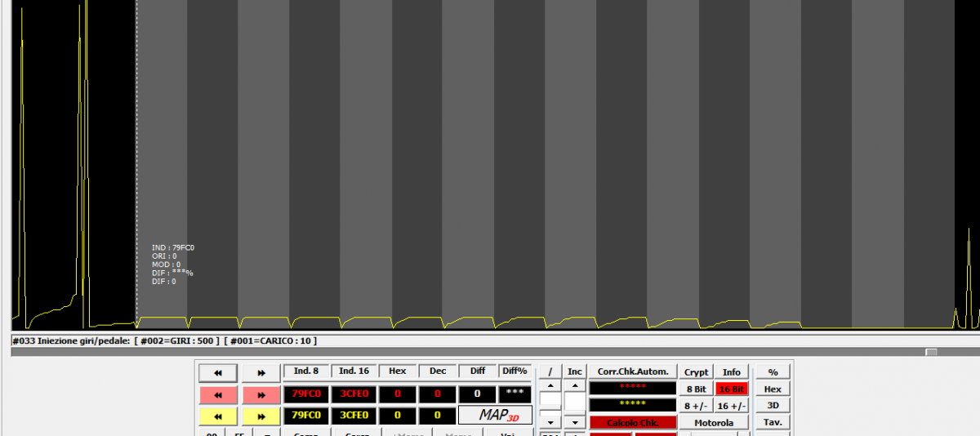
Task: Click the up arrow under the slash column
Action: coord(550,385)
